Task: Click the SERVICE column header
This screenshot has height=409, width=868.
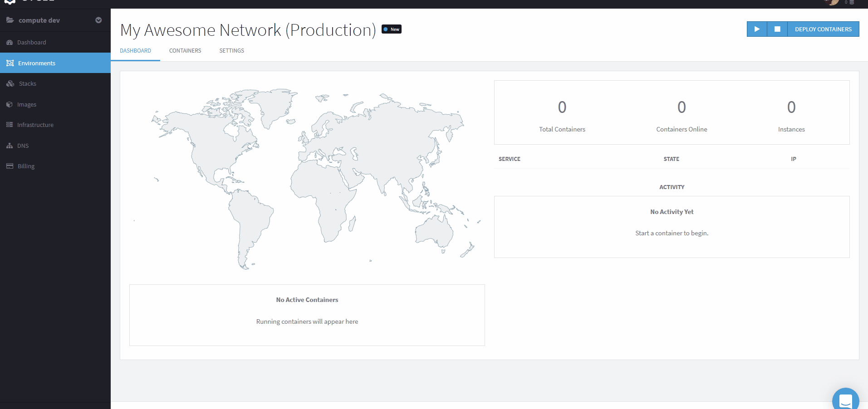Action: pos(510,159)
